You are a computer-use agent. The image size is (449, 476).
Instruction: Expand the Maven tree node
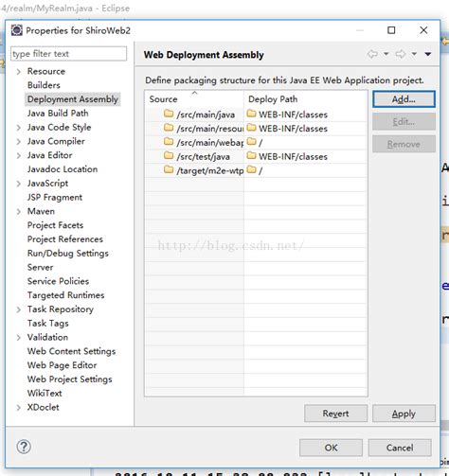19,211
